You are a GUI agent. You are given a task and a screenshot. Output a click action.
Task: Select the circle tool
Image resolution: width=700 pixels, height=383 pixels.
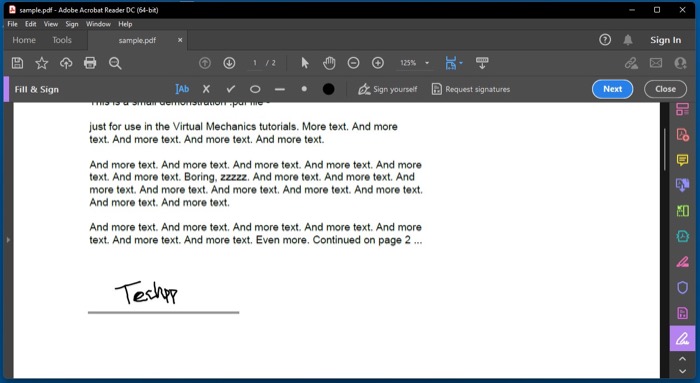point(255,89)
